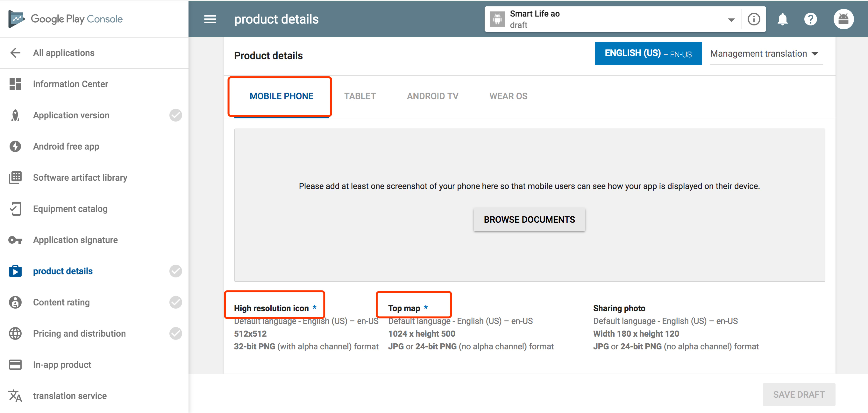Switch to the WEAR OS tab

point(508,96)
